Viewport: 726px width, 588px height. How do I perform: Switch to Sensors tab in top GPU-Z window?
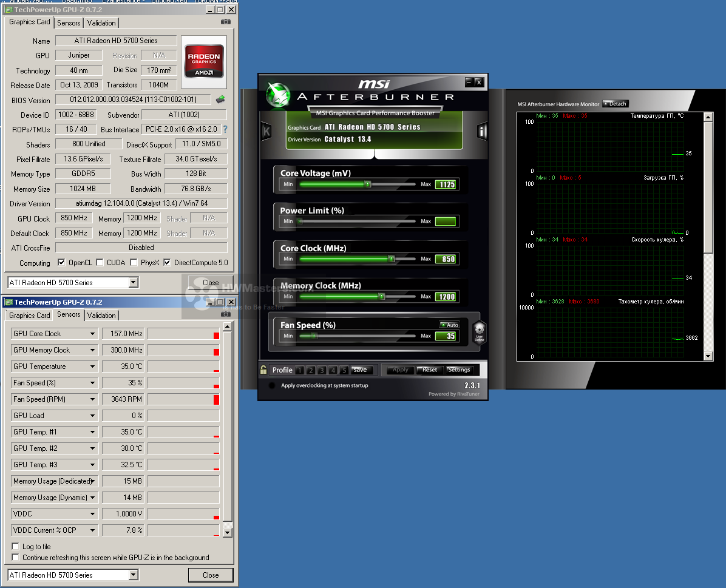69,22
